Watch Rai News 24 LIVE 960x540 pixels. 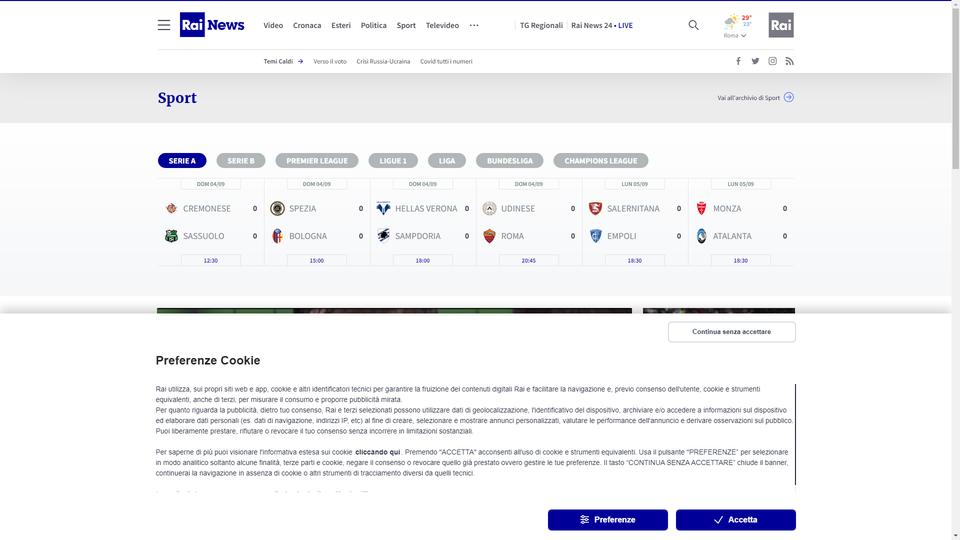(602, 25)
